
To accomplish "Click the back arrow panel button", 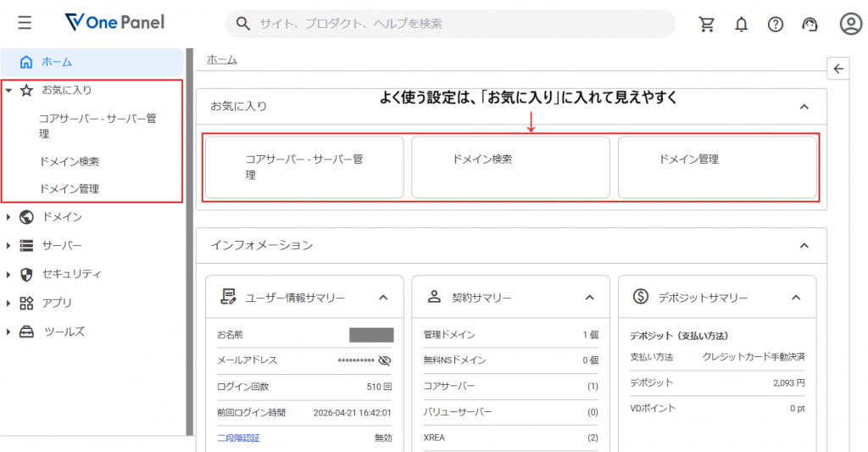I will click(838, 69).
